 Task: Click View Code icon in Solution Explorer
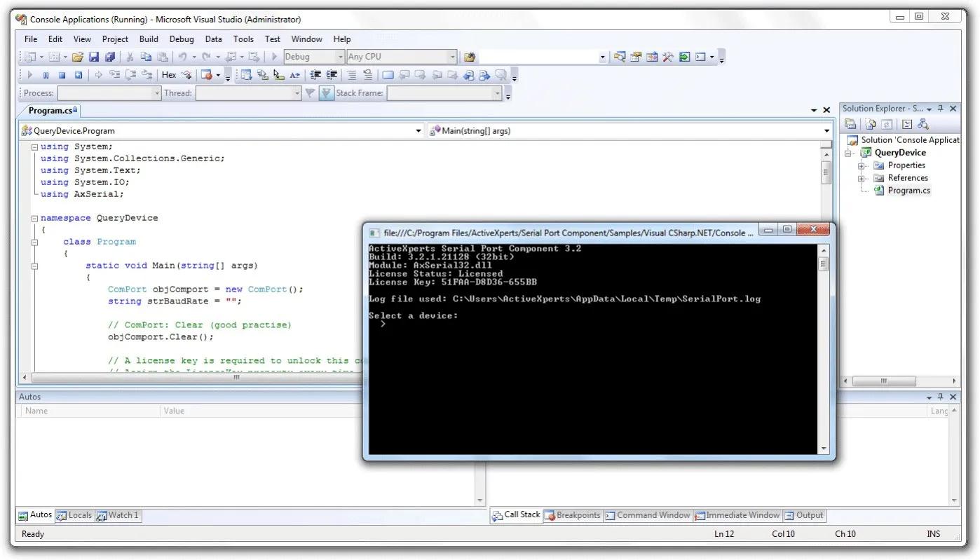(x=906, y=124)
